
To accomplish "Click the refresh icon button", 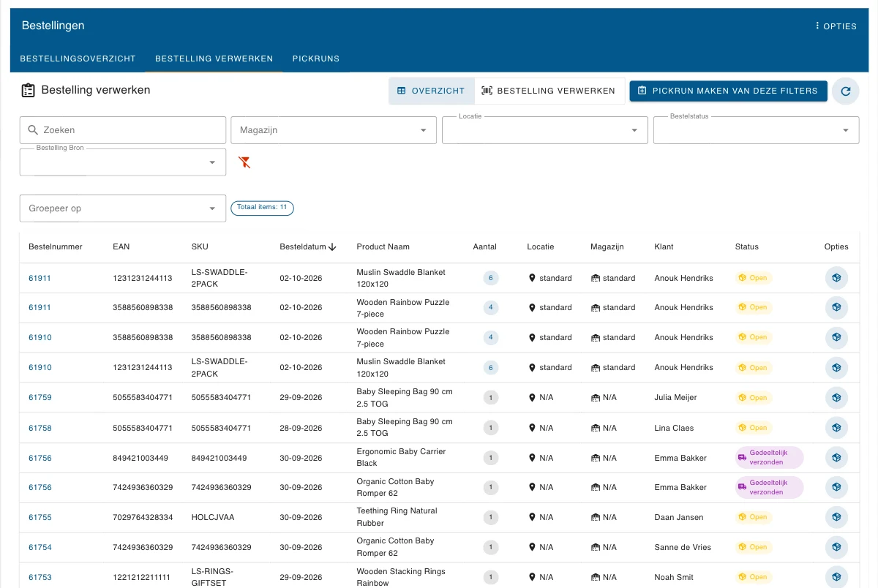I will 846,91.
